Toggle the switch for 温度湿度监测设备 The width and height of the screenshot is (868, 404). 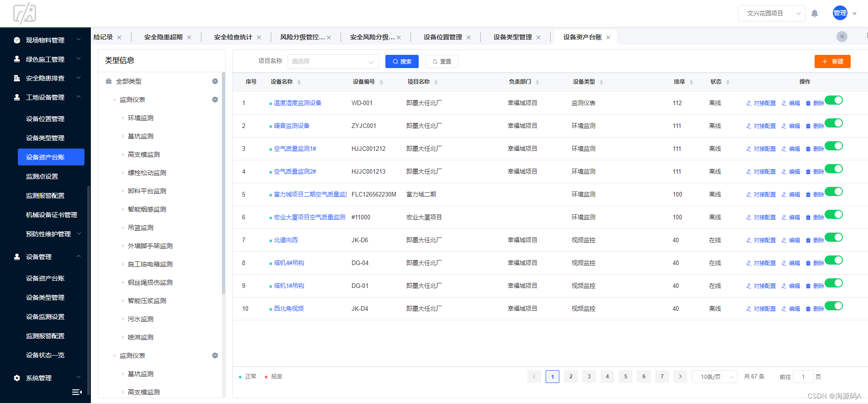pos(833,100)
